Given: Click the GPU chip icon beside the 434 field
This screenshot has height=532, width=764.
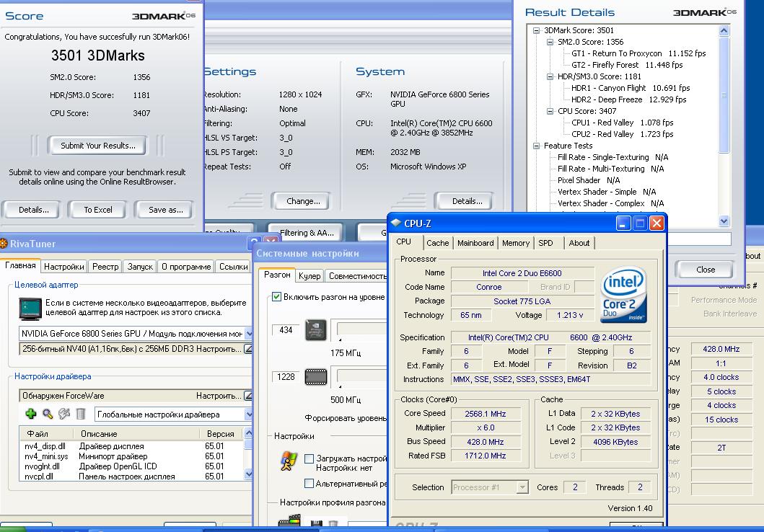Looking at the screenshot, I should (x=316, y=330).
